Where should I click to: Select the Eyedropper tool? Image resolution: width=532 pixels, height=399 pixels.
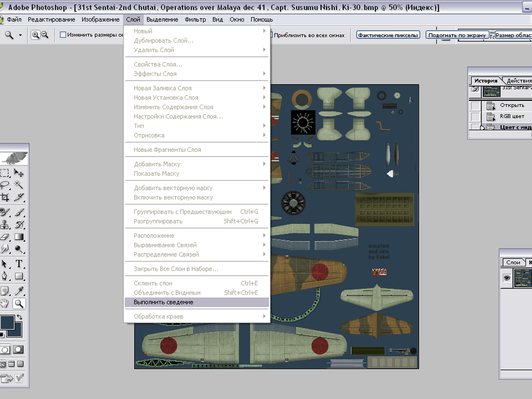pos(19,291)
